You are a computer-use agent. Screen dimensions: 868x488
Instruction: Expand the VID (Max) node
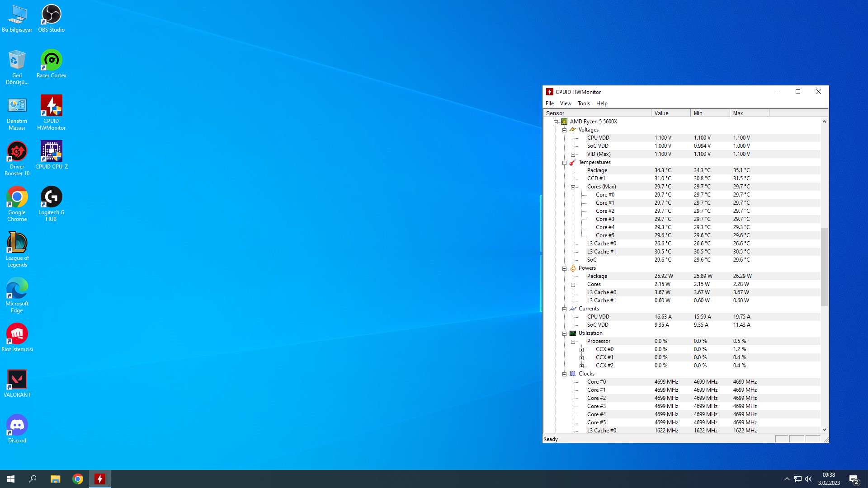573,155
